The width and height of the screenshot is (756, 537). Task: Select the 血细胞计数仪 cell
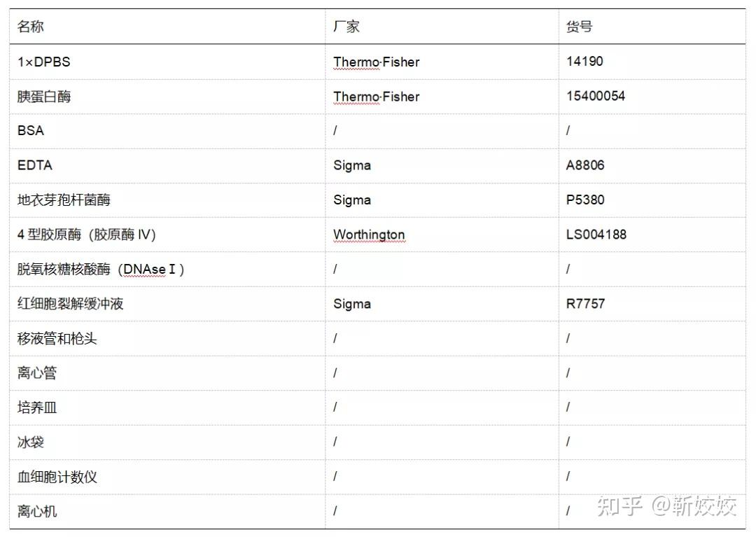click(57, 477)
